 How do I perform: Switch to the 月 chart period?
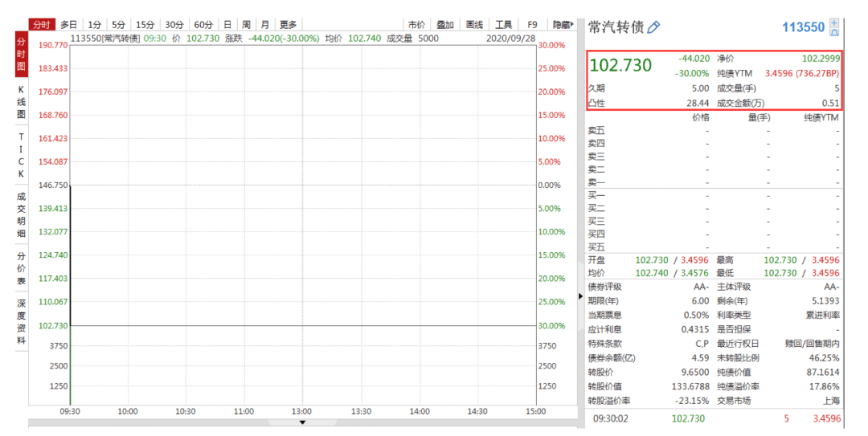pos(265,24)
